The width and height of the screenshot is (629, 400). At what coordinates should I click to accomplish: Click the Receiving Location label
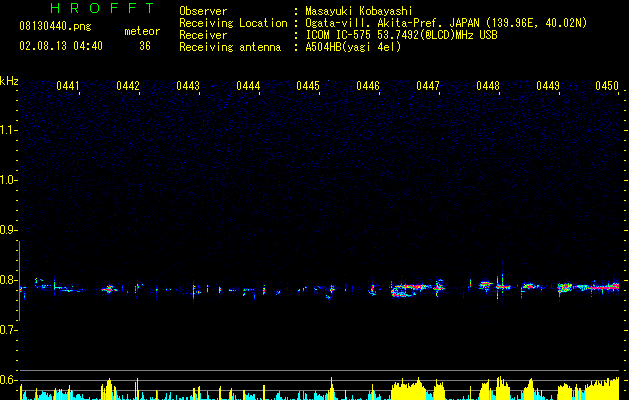click(233, 23)
